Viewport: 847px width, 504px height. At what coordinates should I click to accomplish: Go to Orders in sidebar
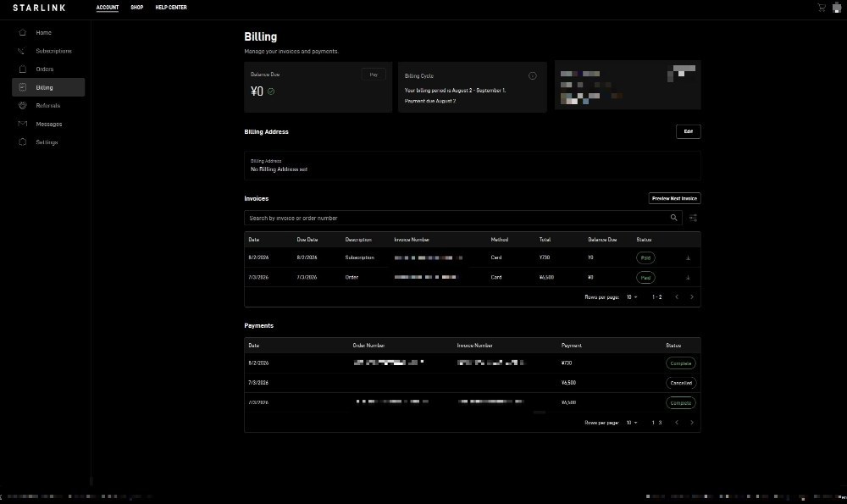pyautogui.click(x=45, y=69)
